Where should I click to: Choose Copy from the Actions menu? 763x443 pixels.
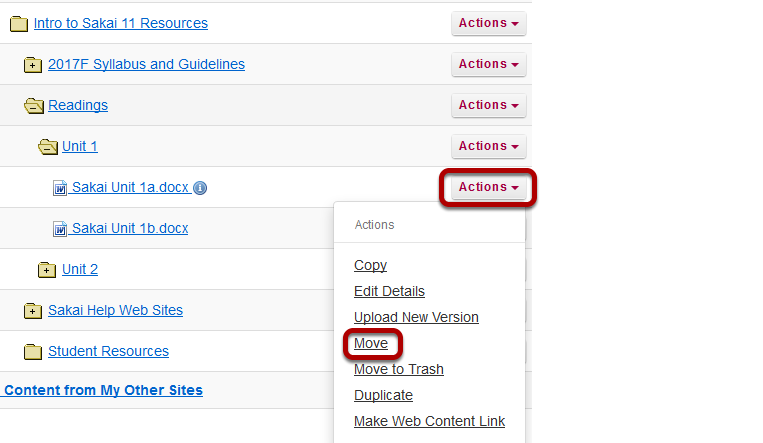click(370, 265)
